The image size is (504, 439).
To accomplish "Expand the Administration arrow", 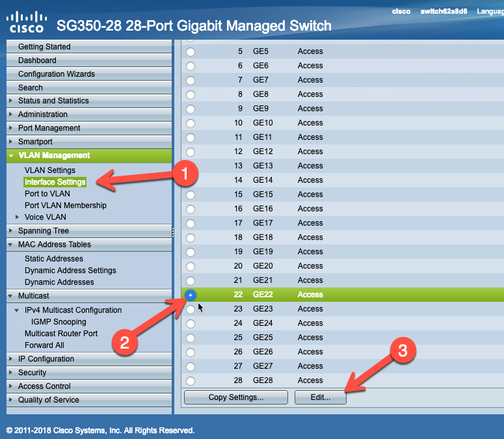I will pos(10,114).
